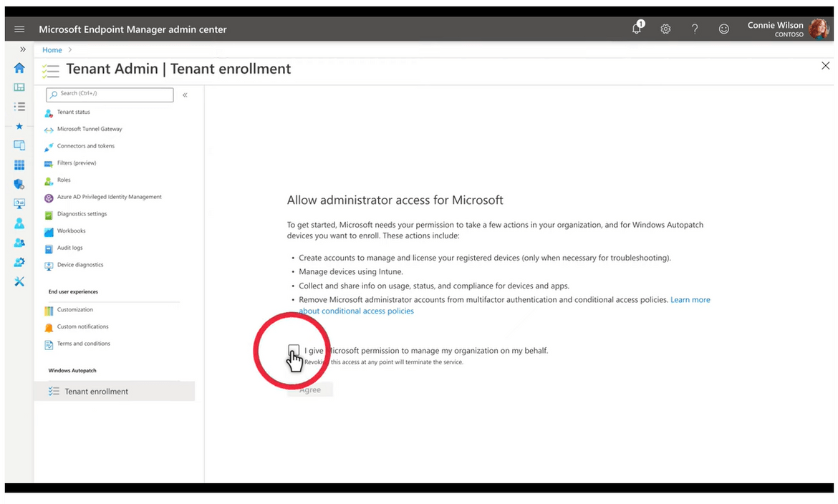Open Groups icon in rail

tap(19, 243)
